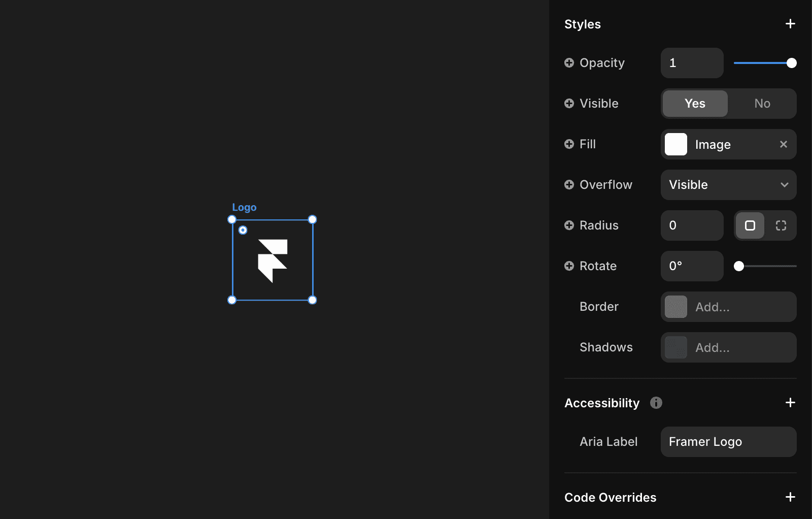Add a shadow via Add... field
812x519 pixels.
click(x=729, y=347)
